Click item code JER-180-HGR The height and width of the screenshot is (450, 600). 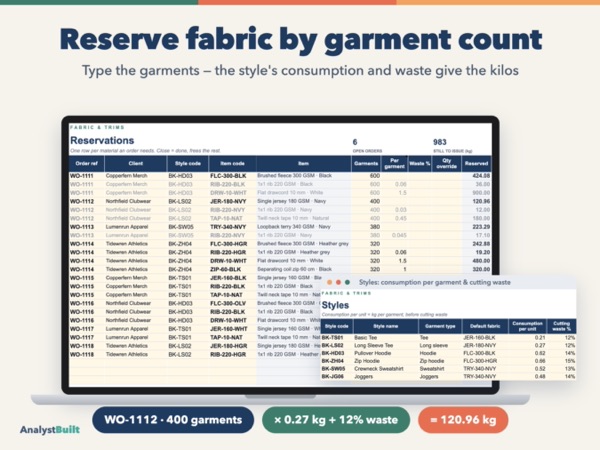(x=229, y=346)
